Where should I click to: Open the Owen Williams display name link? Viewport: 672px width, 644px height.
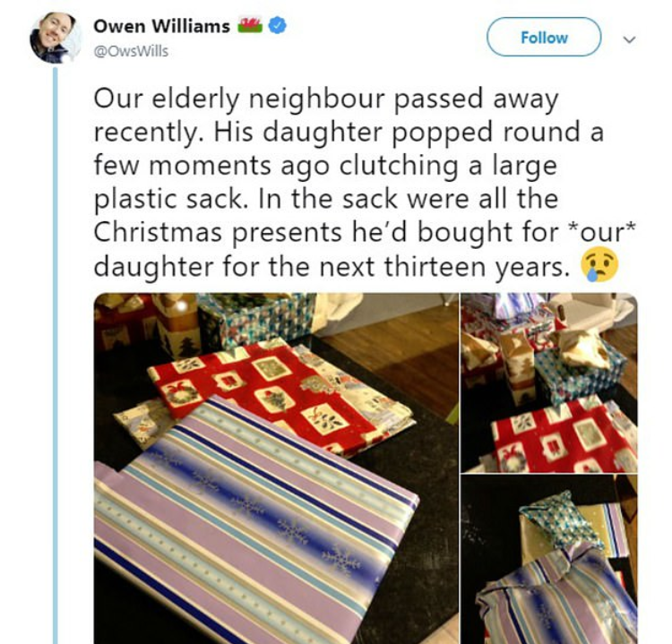[x=162, y=26]
